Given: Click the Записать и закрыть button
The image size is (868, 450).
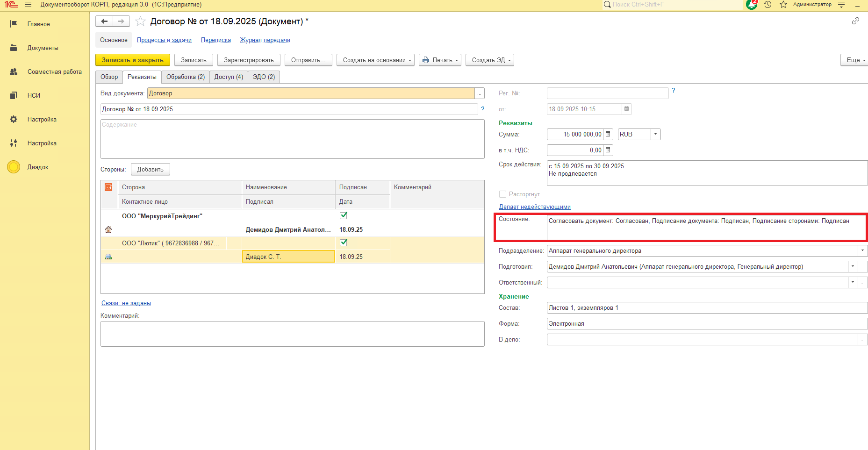Looking at the screenshot, I should pos(133,60).
